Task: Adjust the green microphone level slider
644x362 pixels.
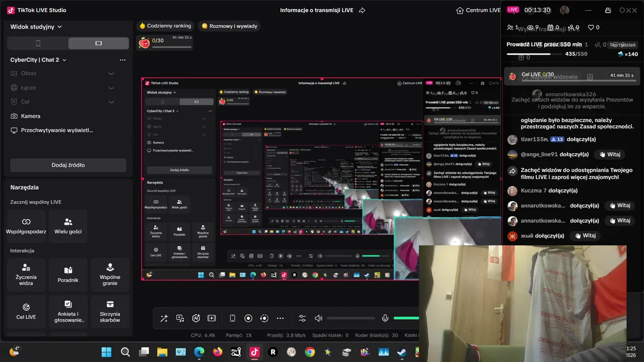Action: tap(407, 318)
